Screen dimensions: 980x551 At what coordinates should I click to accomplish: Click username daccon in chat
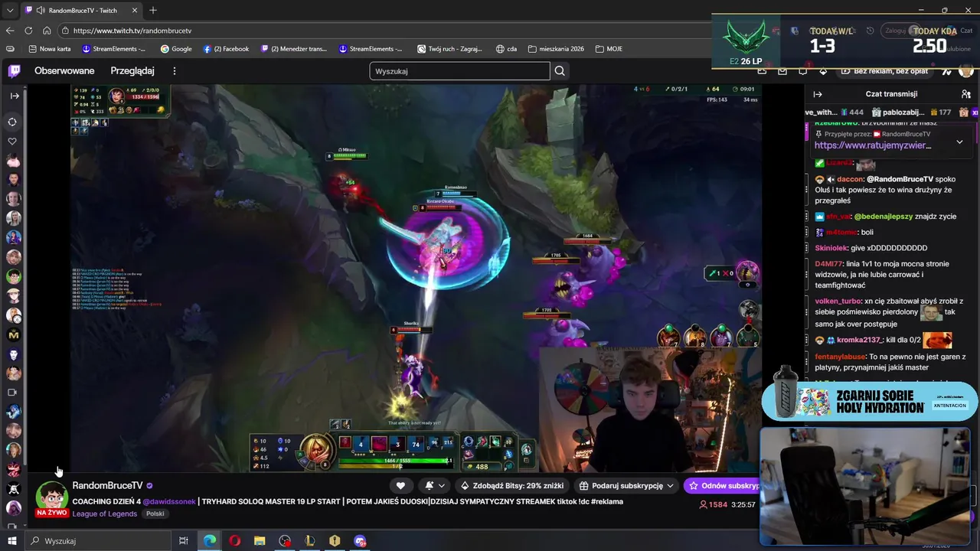[x=850, y=179]
